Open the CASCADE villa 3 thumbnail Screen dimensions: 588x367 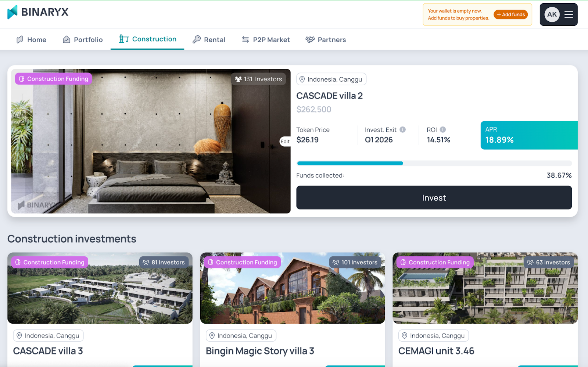pyautogui.click(x=100, y=288)
